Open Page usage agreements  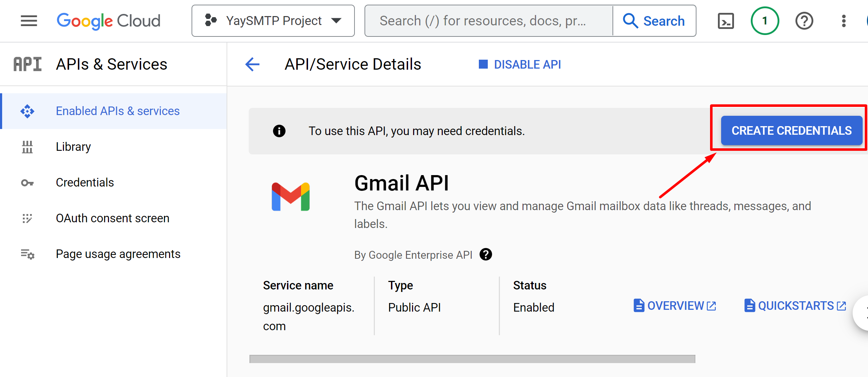pyautogui.click(x=118, y=254)
